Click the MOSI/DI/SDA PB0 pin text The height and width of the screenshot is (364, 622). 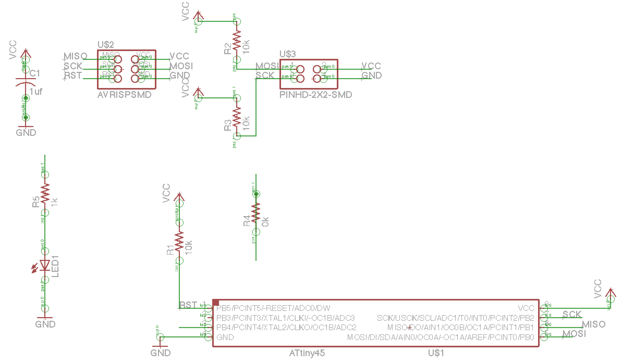click(x=441, y=337)
